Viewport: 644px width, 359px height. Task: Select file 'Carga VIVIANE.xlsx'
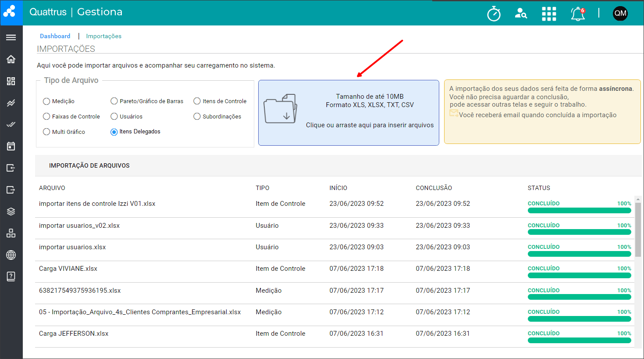68,269
